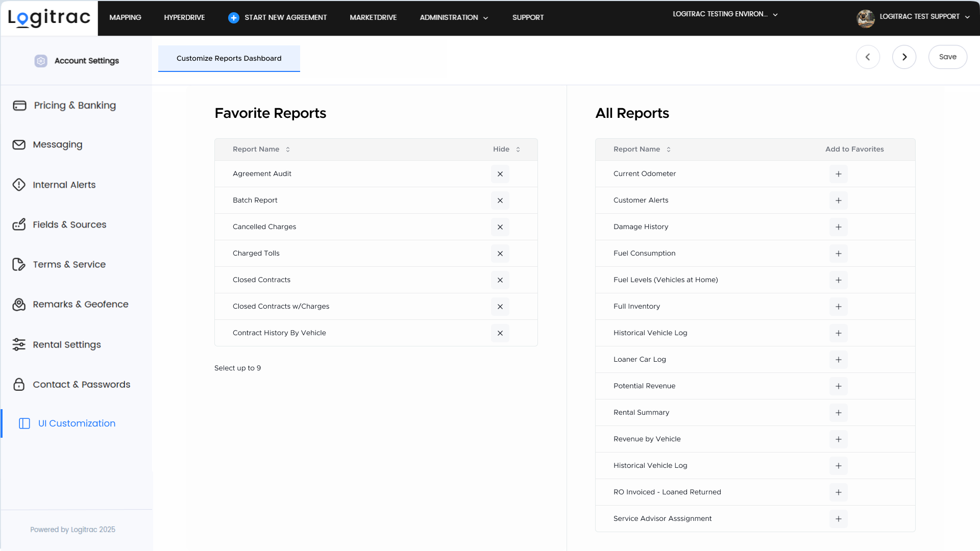980x551 pixels.
Task: Add Damage History to favorites
Action: tap(838, 227)
